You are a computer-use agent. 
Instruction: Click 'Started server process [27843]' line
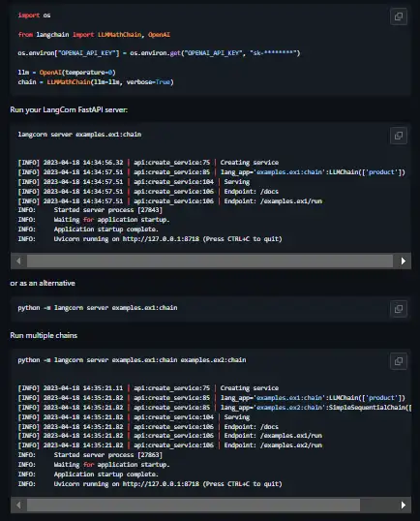(90, 210)
